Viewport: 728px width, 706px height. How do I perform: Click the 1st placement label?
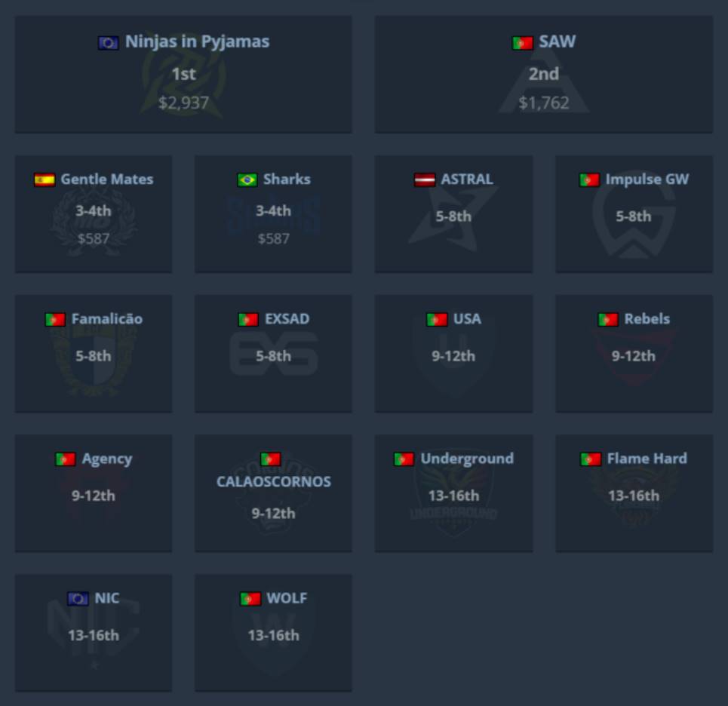(184, 74)
